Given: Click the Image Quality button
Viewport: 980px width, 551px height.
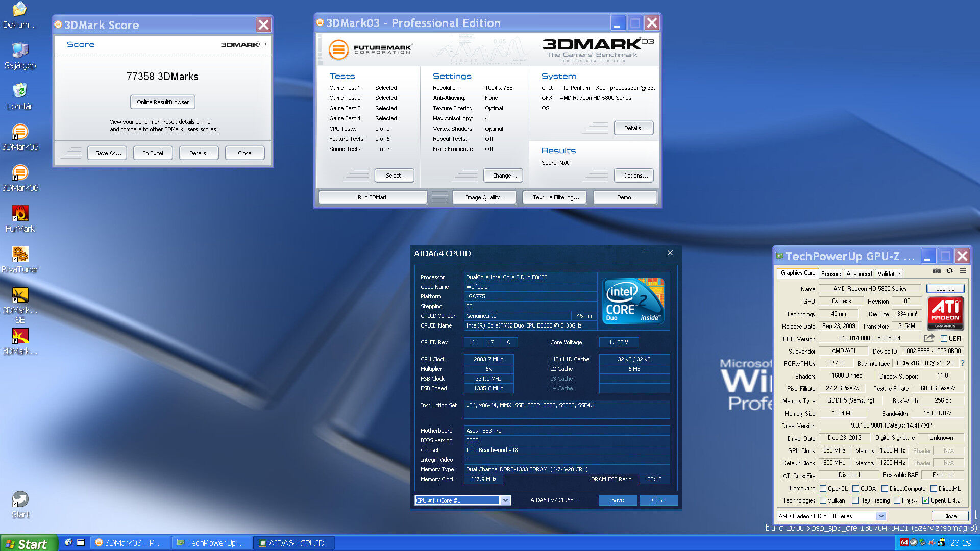Looking at the screenshot, I should point(485,197).
